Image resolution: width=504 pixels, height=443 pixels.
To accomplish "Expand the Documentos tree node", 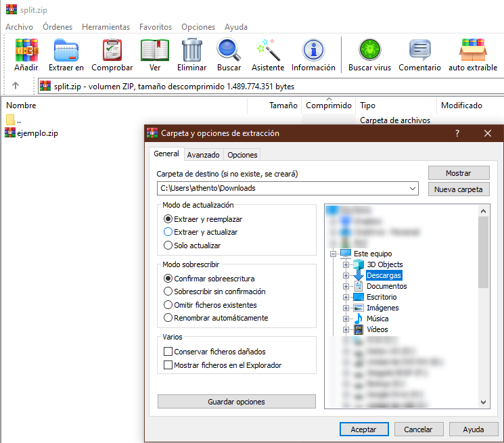I will pyautogui.click(x=346, y=286).
